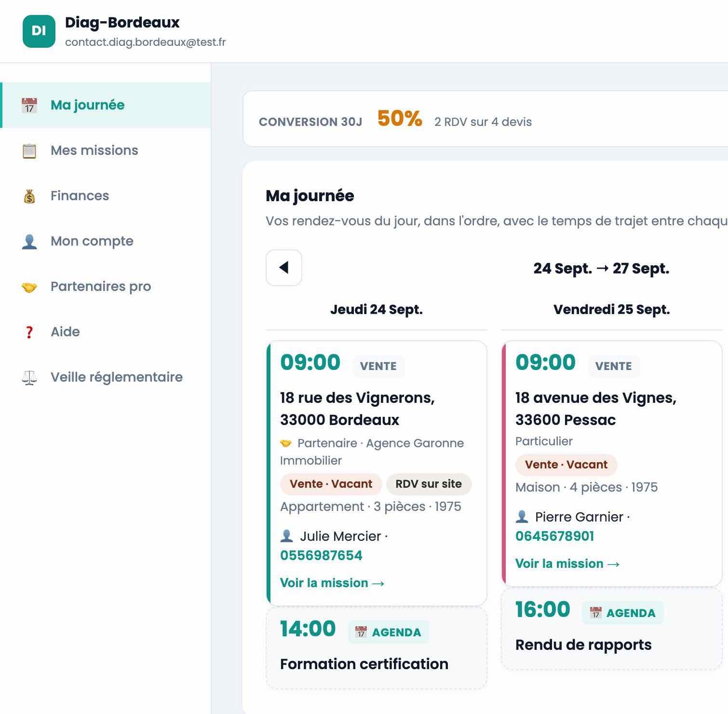Click the person icon next to Julie Mercier
Viewport: 728px width, 714px height.
pyautogui.click(x=286, y=536)
